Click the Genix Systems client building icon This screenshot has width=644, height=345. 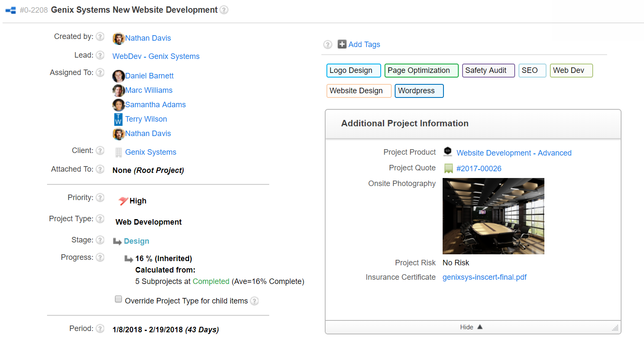[119, 152]
